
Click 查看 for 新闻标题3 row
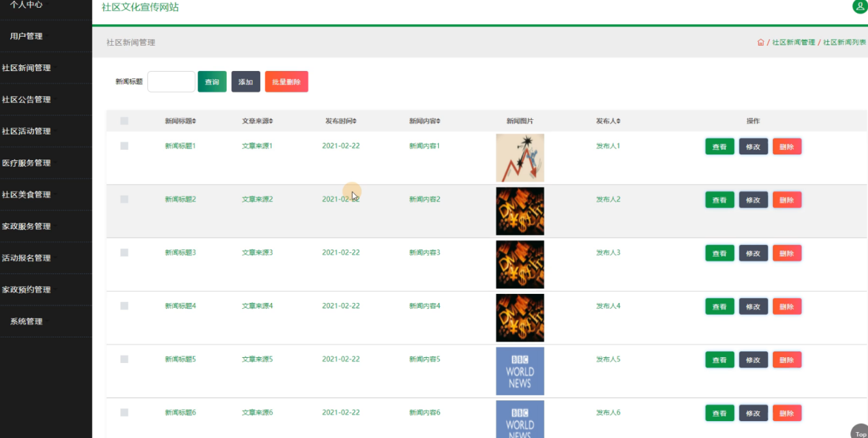point(720,254)
